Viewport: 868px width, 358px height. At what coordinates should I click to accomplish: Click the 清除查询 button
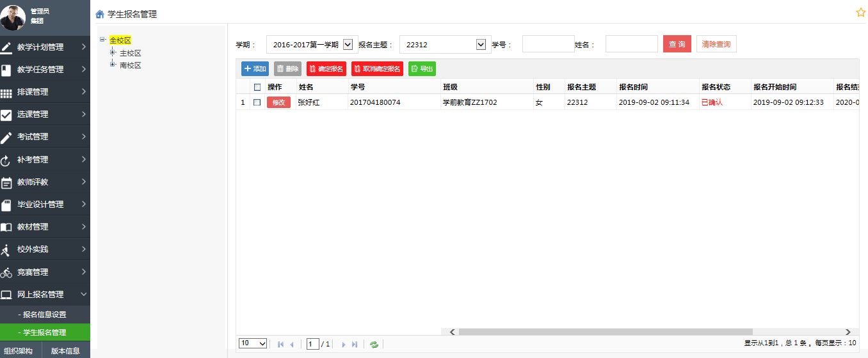[x=716, y=44]
